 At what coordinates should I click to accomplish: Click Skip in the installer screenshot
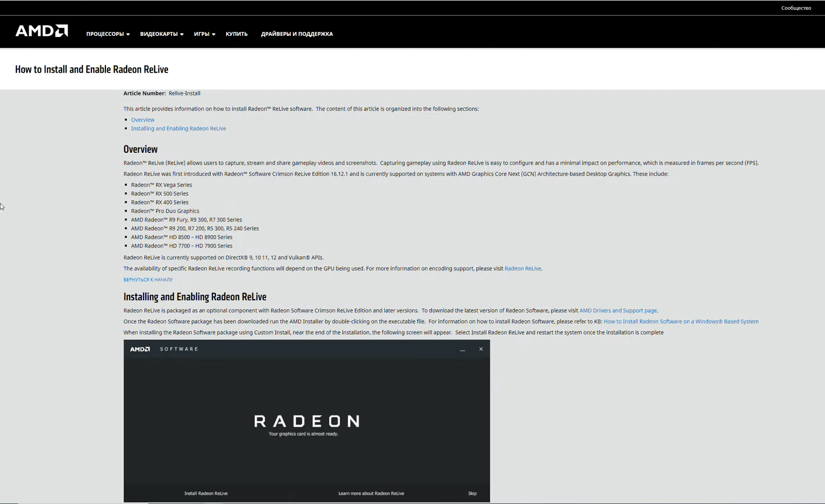click(472, 493)
